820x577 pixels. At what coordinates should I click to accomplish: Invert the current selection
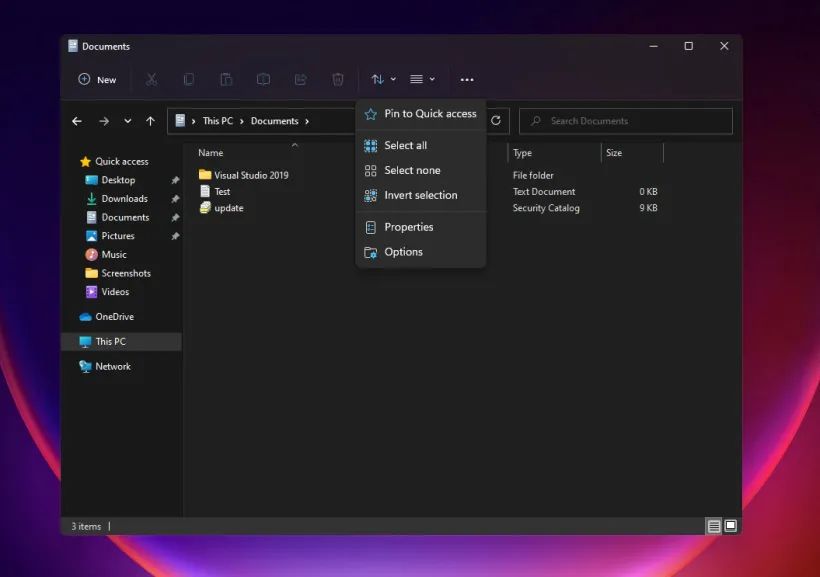point(420,195)
